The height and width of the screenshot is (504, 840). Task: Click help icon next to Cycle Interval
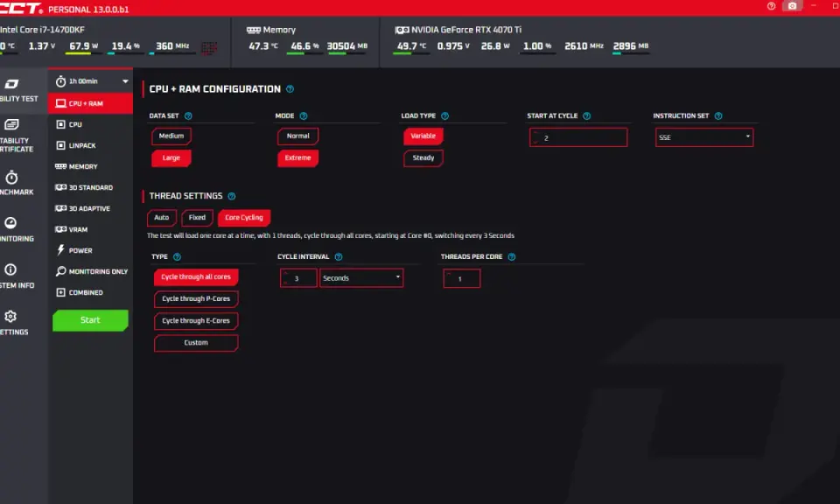338,256
